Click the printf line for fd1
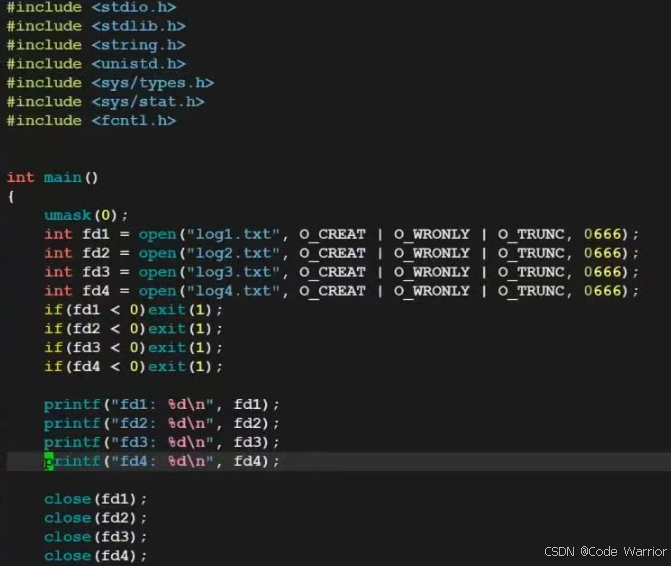This screenshot has height=566, width=671. 161,404
